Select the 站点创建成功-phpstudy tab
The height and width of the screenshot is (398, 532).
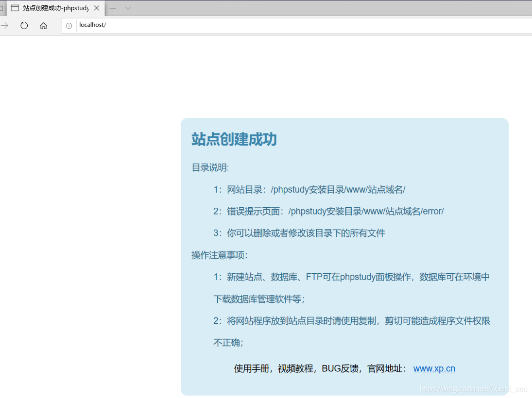(x=55, y=8)
